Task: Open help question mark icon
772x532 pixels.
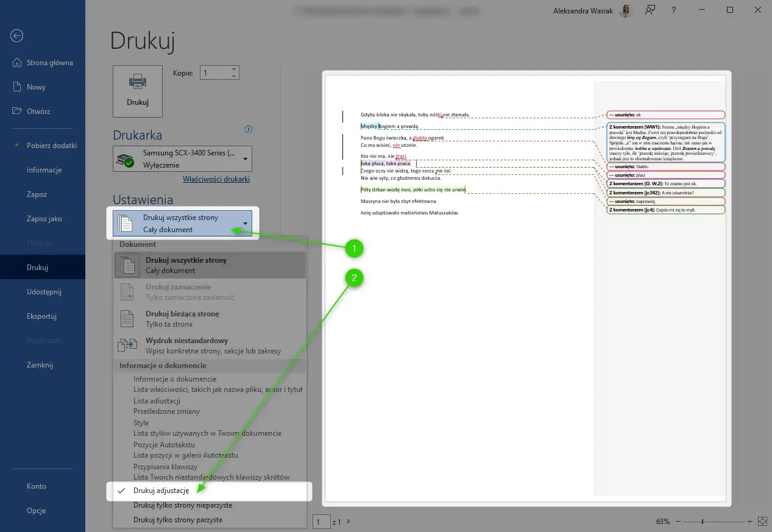Action: tap(674, 10)
